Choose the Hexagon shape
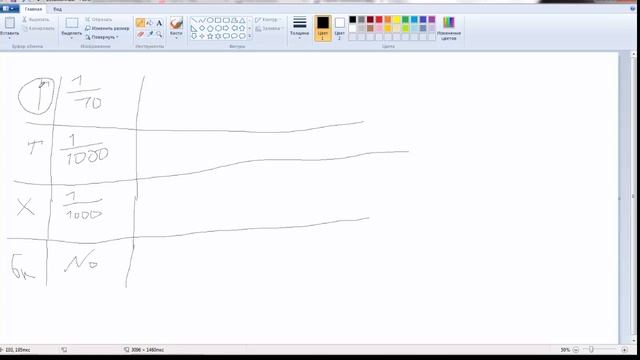 click(218, 28)
